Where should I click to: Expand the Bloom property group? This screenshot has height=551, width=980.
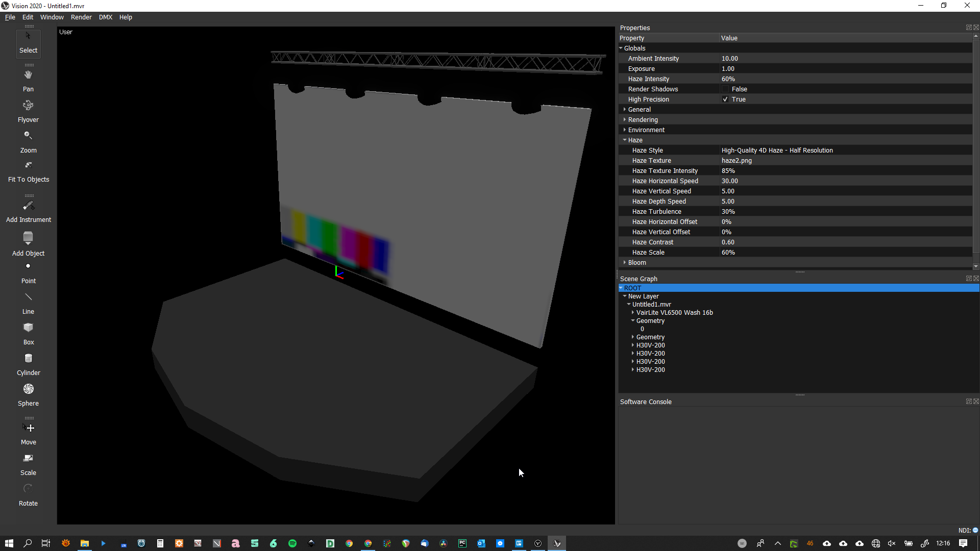[625, 263]
